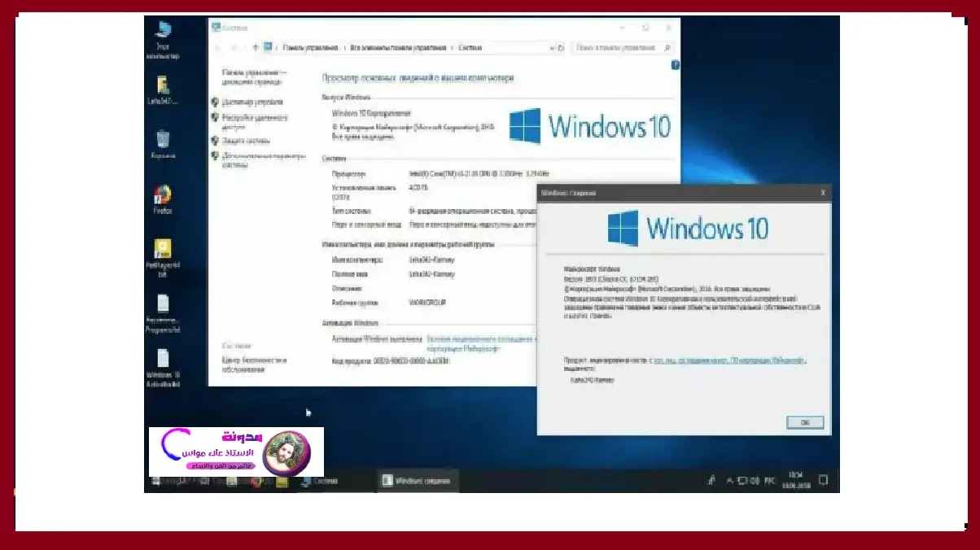Screen dimensions: 980x550
Task: Launch Firefox from the desktop
Action: tap(163, 199)
